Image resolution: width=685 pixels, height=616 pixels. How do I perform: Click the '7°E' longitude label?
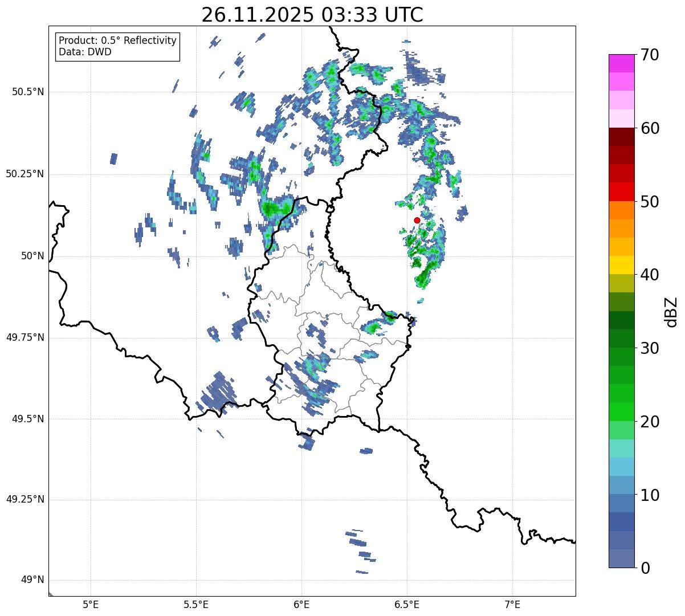coord(512,605)
